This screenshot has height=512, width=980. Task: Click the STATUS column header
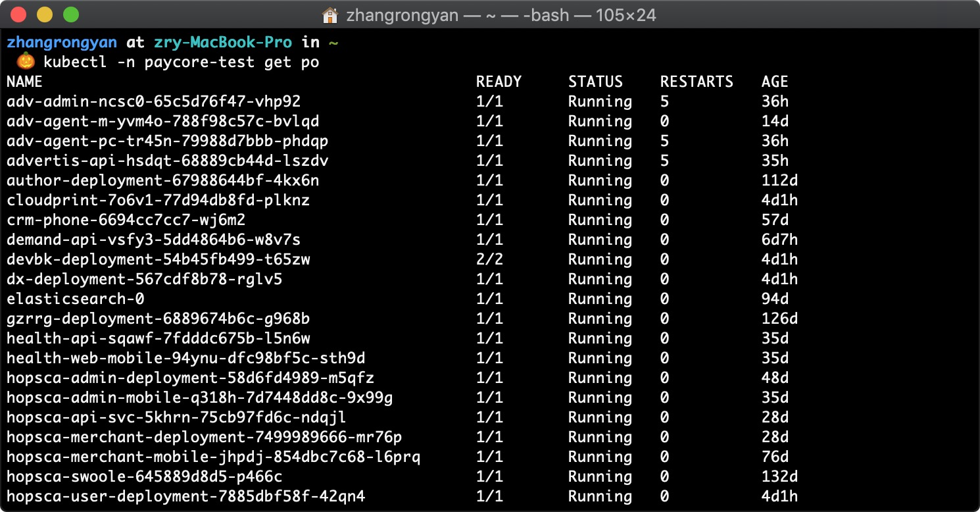click(595, 82)
